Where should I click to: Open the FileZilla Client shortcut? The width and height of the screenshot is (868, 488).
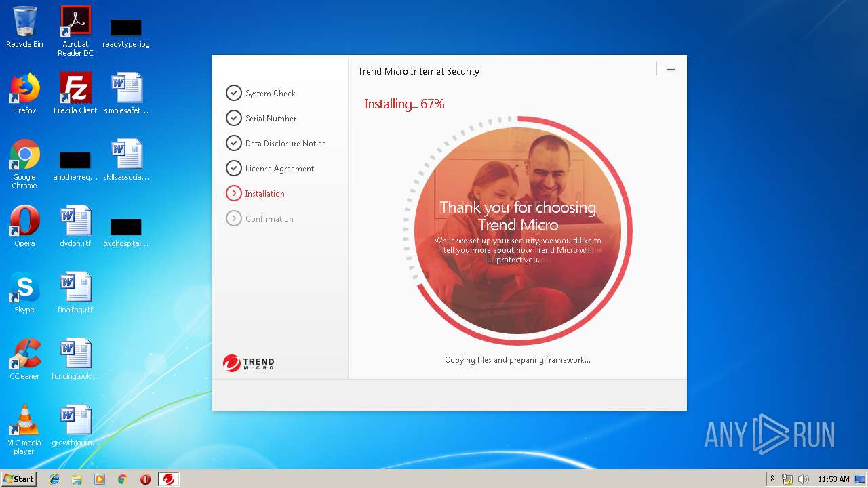75,94
